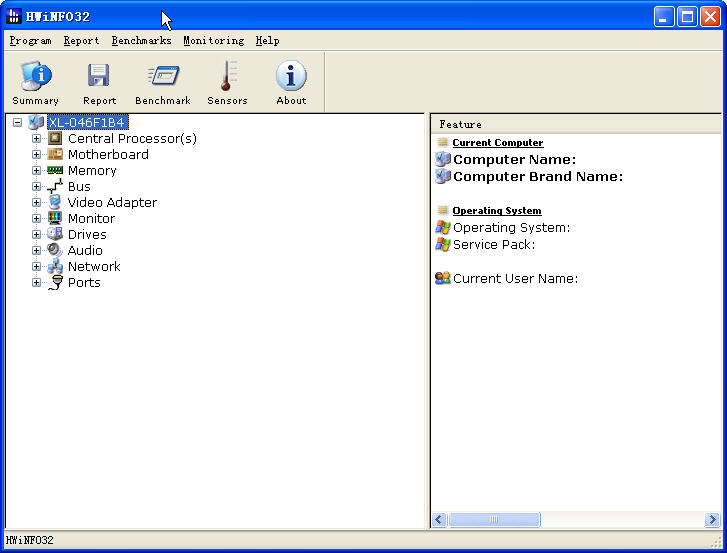This screenshot has height=553, width=727.
Task: Open the Sensors thermometer icon
Action: coord(227,77)
